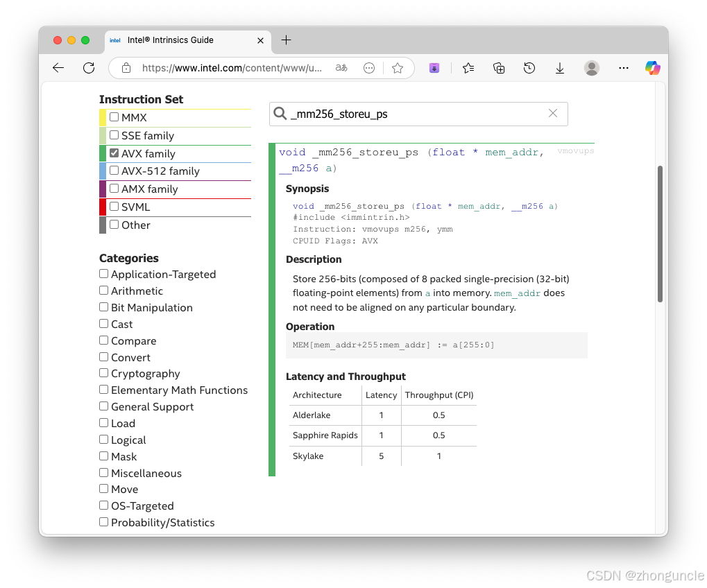Clear the search with the X button
This screenshot has height=588, width=707.
pos(553,114)
